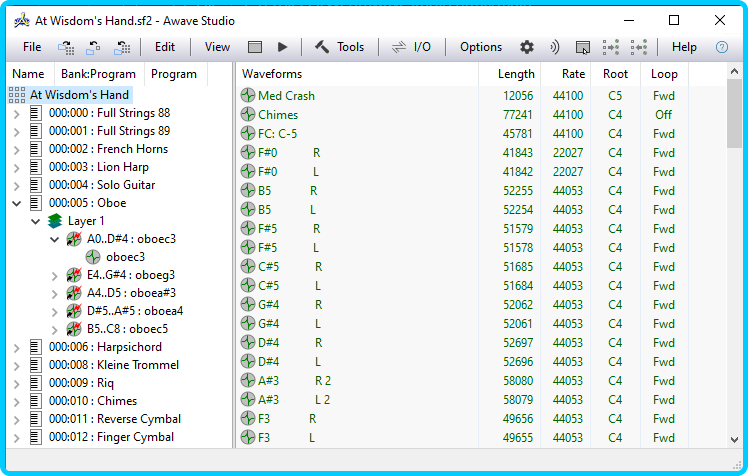Open the Edit menu

(x=165, y=47)
